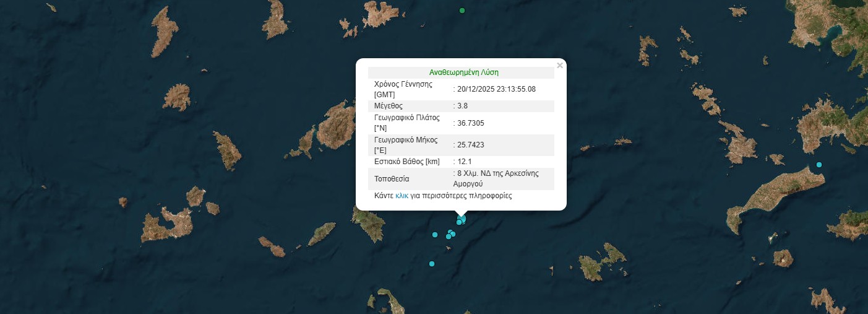Click the origin time value 20/12/2025 23:13:55.08
The image size is (868, 314).
click(496, 89)
